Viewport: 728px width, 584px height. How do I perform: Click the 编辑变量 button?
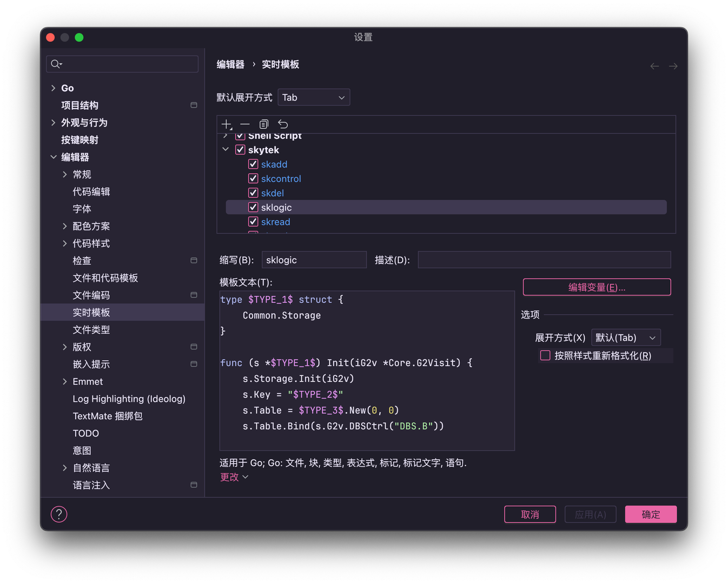597,287
